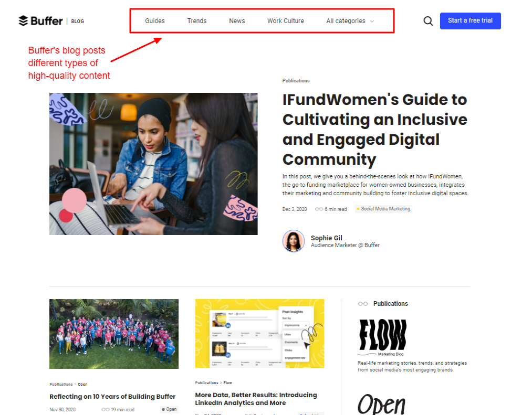This screenshot has width=532, height=415.
Task: Open LinkedIn Analytics article title
Action: [x=256, y=399]
